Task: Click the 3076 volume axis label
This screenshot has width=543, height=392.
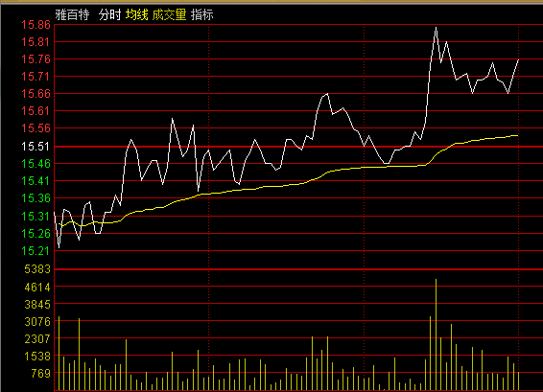Action: click(37, 322)
